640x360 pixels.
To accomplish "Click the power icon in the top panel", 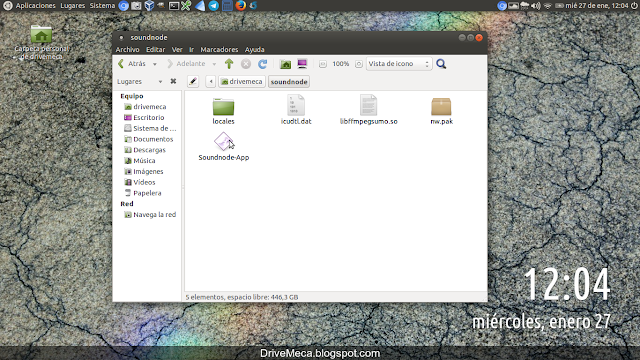I will click(x=634, y=6).
